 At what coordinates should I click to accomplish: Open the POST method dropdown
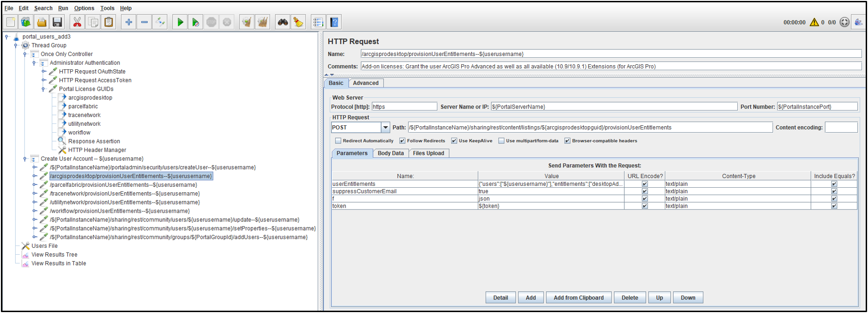(x=385, y=128)
